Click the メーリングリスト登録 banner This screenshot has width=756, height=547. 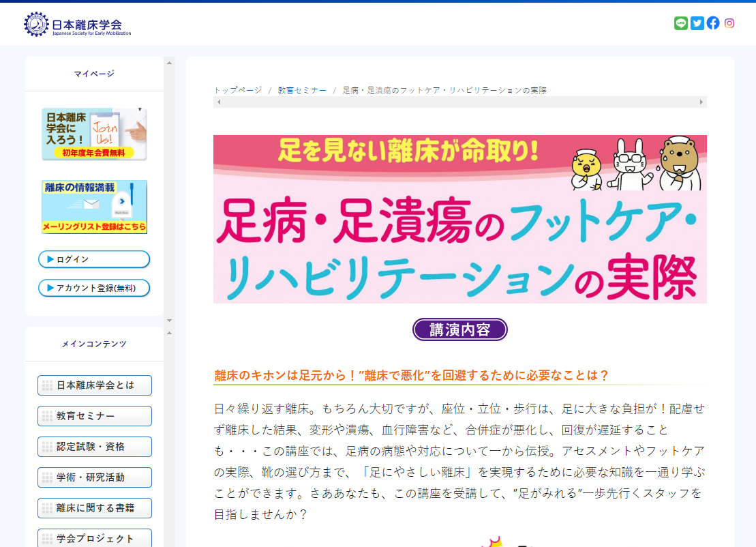tap(94, 207)
